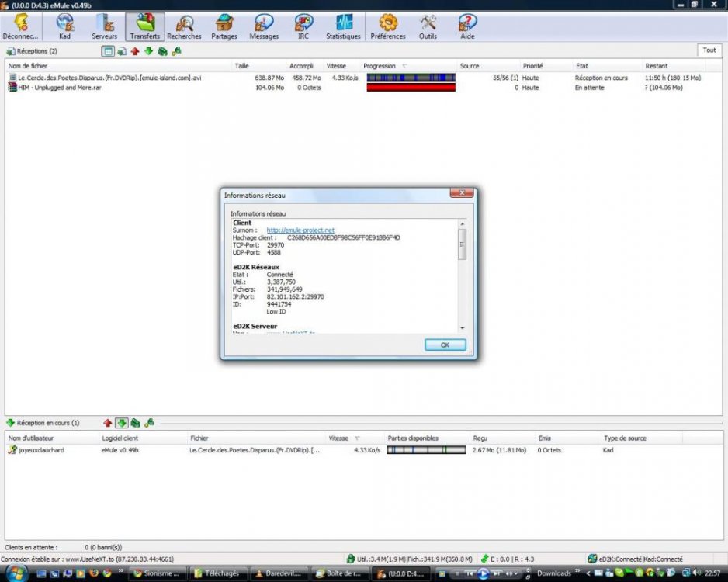Viewport: 728px width, 582px height.
Task: Open the Recherches search icon
Action: [184, 26]
